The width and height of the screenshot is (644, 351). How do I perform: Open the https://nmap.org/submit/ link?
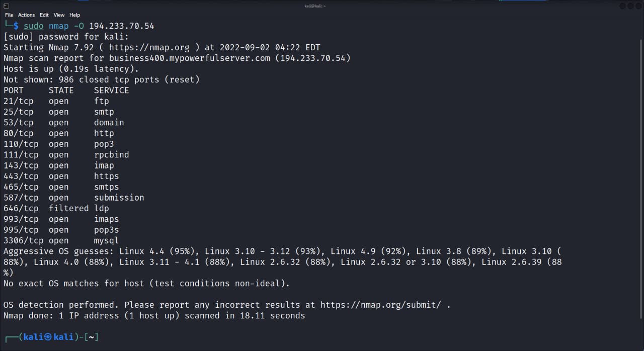(x=380, y=305)
